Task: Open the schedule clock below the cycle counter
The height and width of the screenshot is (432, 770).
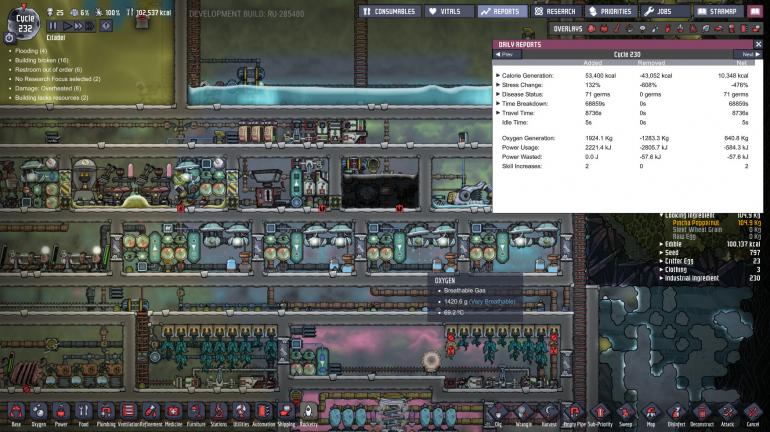Action: pyautogui.click(x=9, y=37)
